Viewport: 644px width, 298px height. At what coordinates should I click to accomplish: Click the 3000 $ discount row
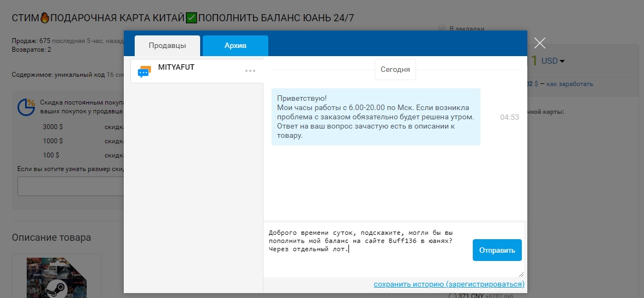click(83, 127)
